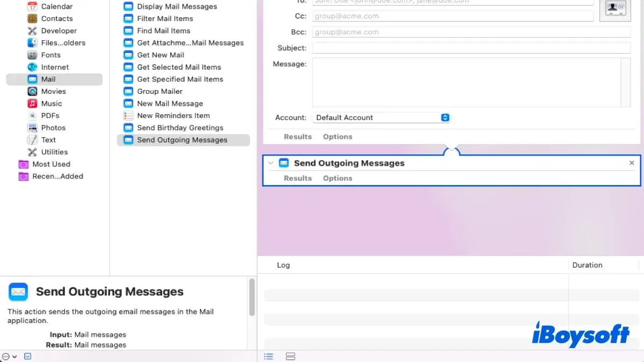Switch to the split variables view icon

coord(290,357)
